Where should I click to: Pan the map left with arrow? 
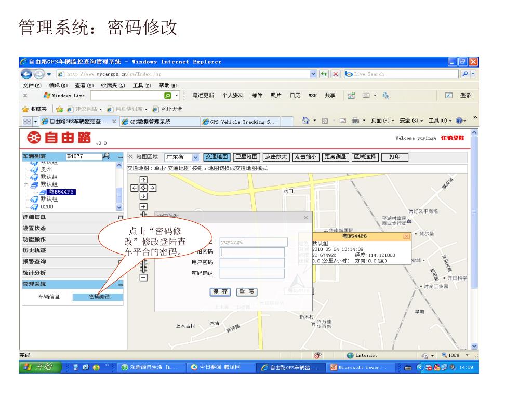click(x=135, y=188)
